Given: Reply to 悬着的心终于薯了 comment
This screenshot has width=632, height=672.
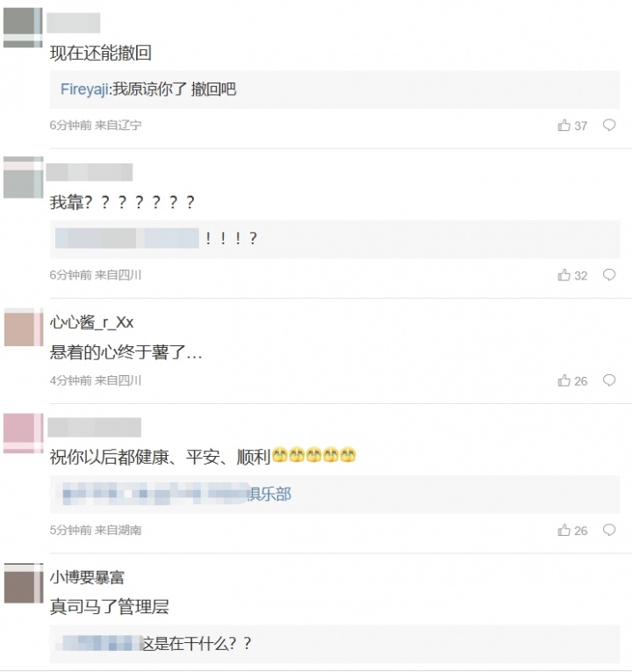Looking at the screenshot, I should [609, 380].
